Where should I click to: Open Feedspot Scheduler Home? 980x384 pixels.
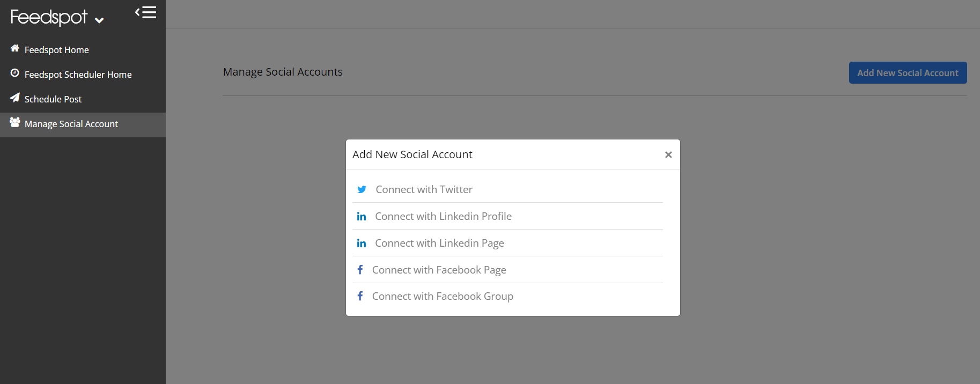tap(78, 75)
